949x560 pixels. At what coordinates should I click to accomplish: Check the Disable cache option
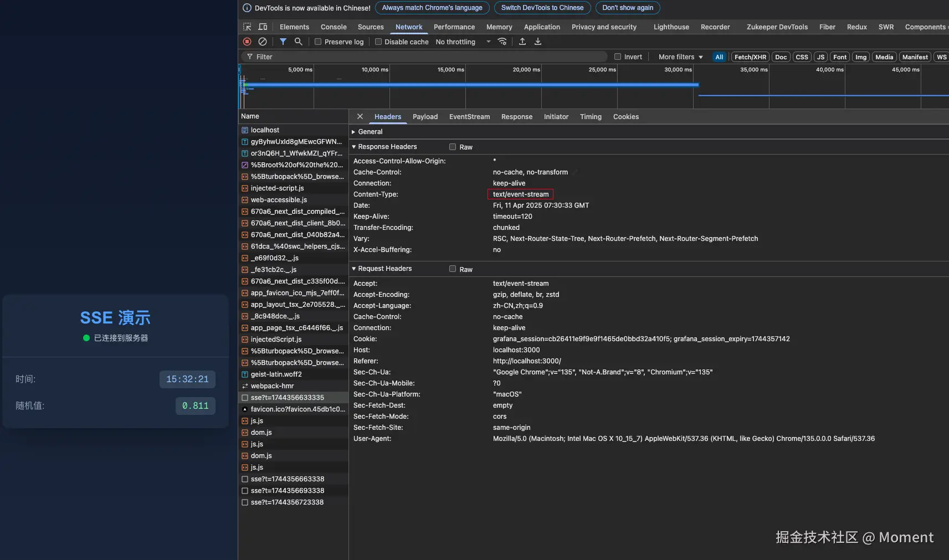click(x=378, y=42)
